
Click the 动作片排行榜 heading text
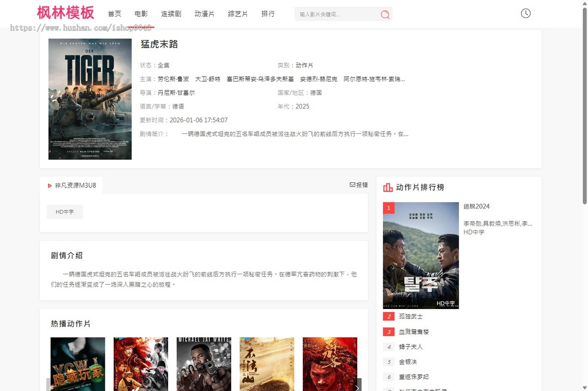coord(420,187)
